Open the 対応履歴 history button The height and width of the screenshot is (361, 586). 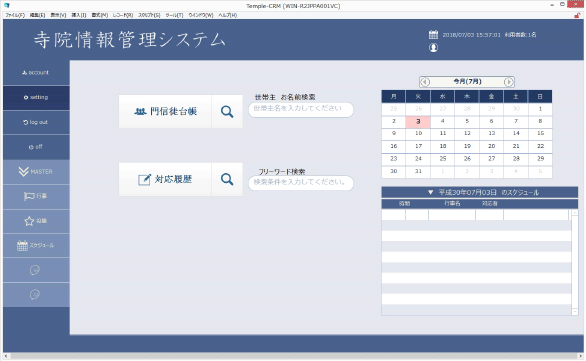(165, 179)
